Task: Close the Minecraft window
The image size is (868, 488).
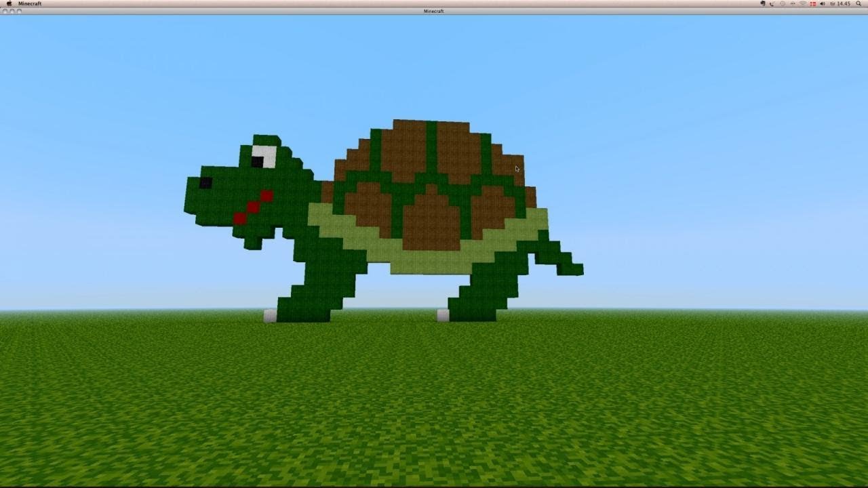Action: click(4, 11)
